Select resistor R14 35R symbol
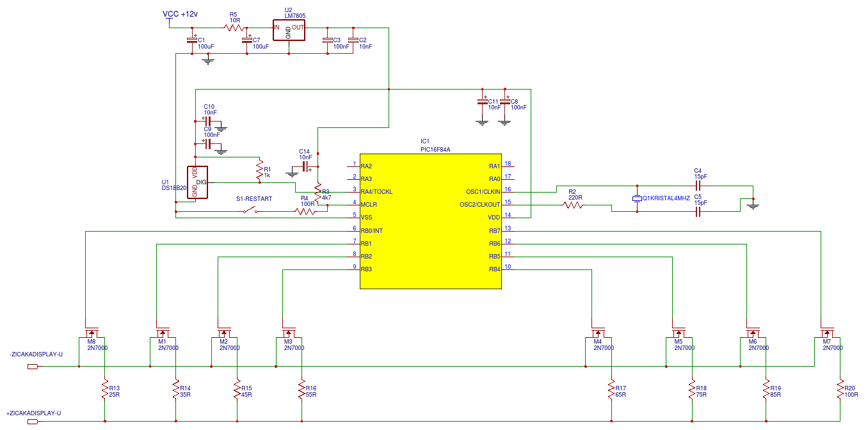The width and height of the screenshot is (868, 430). click(x=175, y=390)
